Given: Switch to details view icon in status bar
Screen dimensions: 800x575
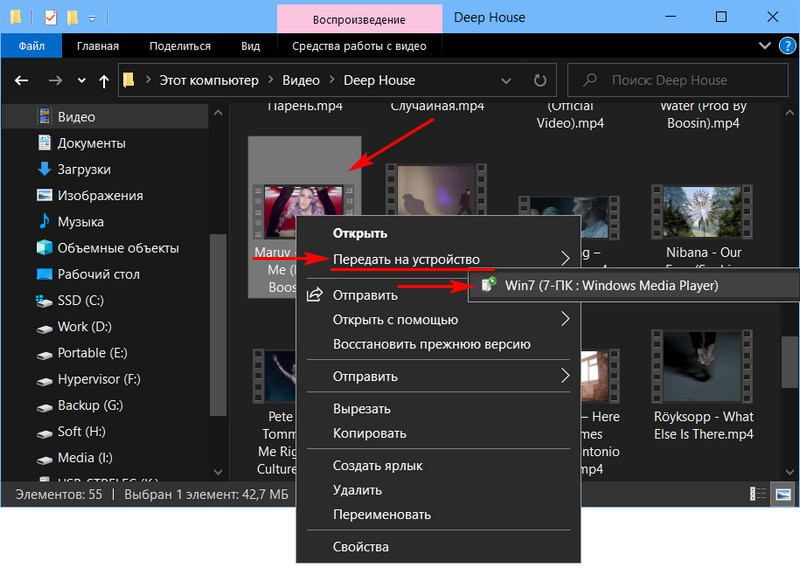Looking at the screenshot, I should (758, 494).
